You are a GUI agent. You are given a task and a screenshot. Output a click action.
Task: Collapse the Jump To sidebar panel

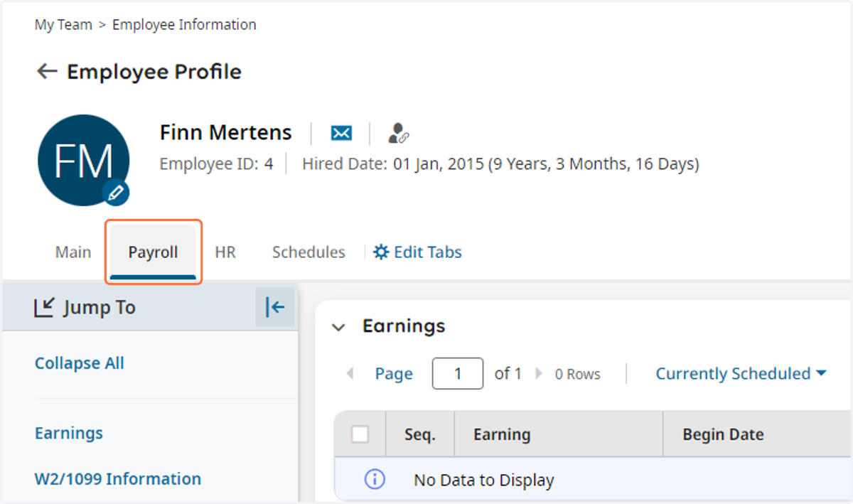tap(275, 308)
